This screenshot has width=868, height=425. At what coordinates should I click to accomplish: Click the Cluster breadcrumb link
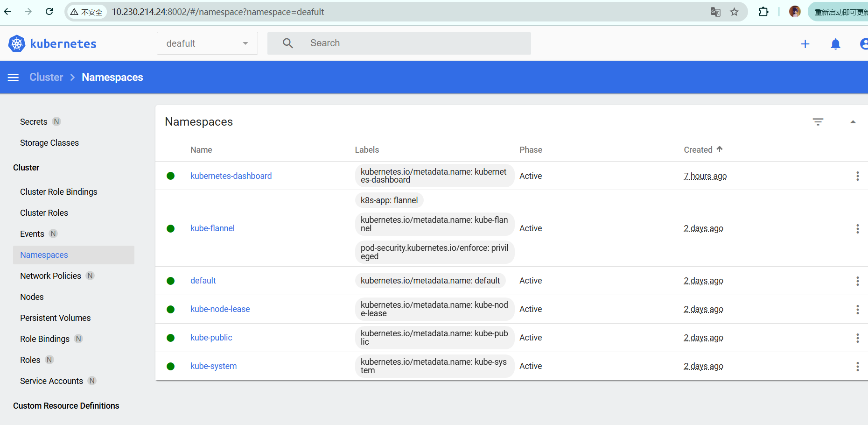pyautogui.click(x=46, y=78)
